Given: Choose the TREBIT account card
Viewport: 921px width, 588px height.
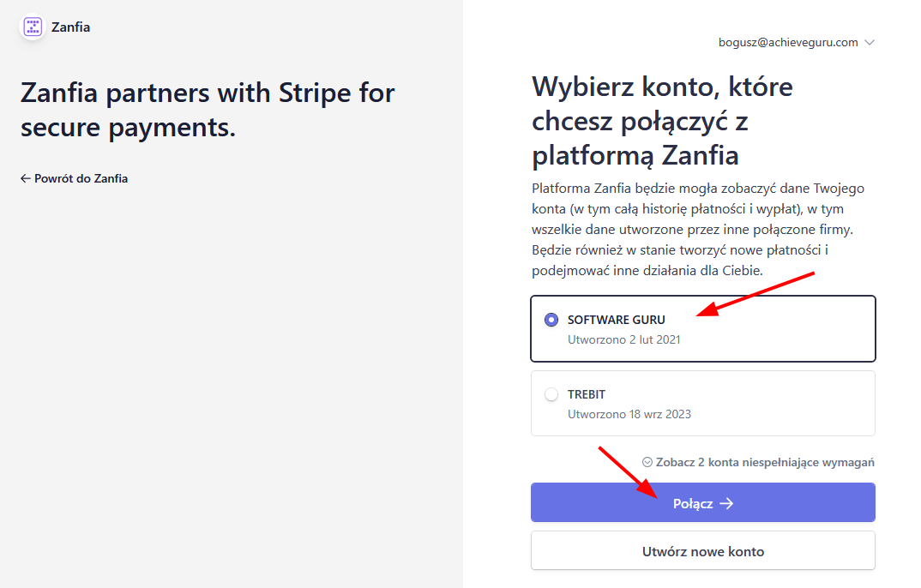Looking at the screenshot, I should coord(702,403).
